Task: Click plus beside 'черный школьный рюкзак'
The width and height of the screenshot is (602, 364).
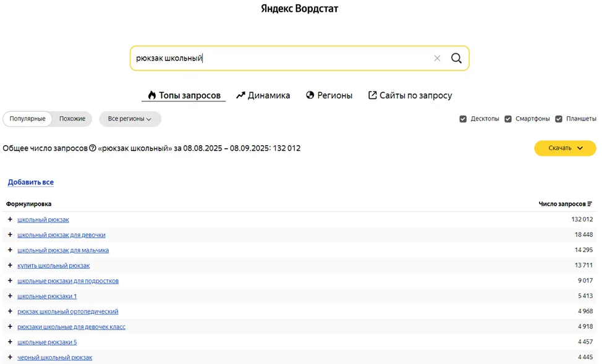Action: (x=10, y=357)
